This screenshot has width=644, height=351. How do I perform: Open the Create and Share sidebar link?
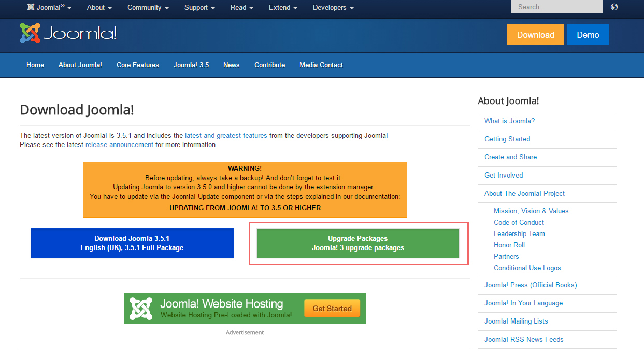click(x=511, y=157)
